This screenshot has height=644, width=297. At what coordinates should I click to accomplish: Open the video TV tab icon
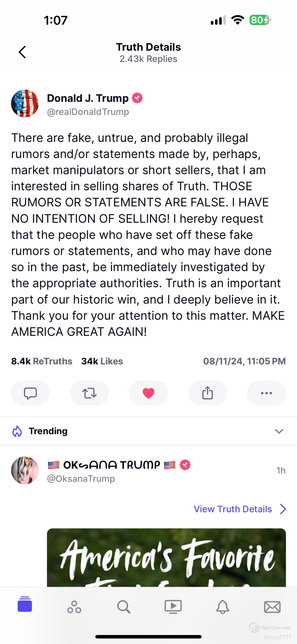coord(173,607)
